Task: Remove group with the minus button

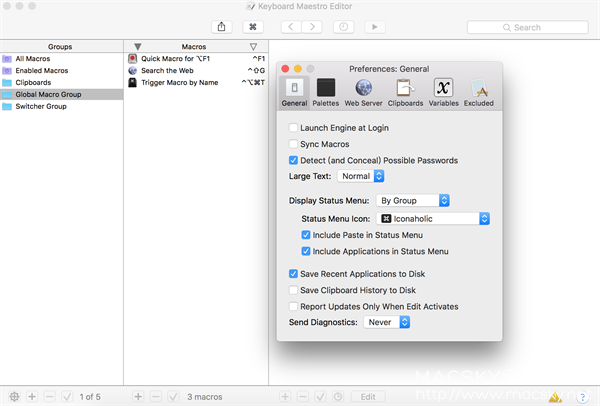Action: (50, 396)
